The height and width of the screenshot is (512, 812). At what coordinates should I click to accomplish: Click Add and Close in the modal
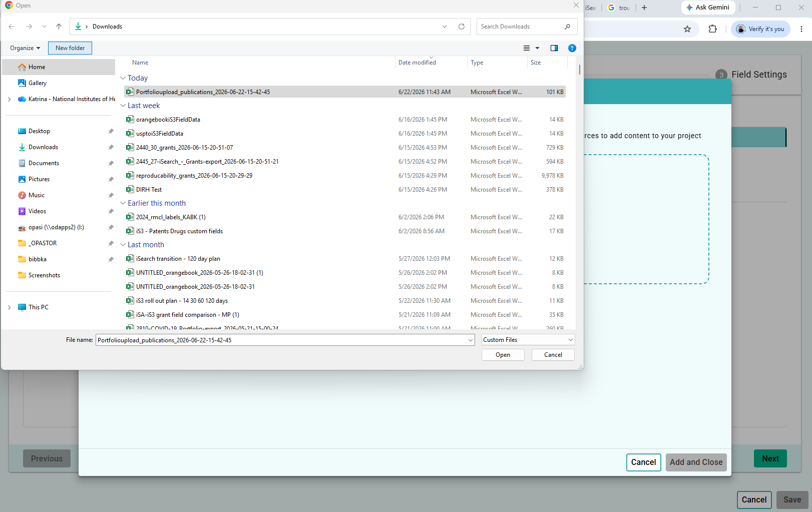pos(696,462)
